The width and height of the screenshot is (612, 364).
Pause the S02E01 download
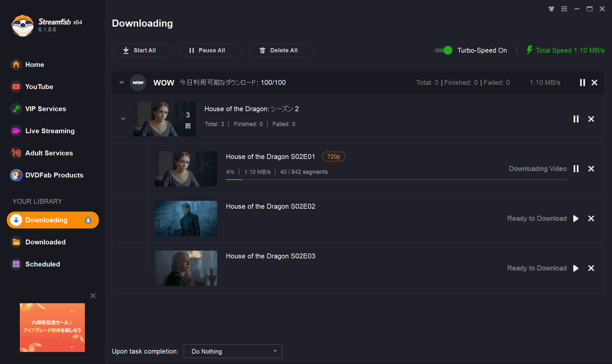tap(576, 169)
